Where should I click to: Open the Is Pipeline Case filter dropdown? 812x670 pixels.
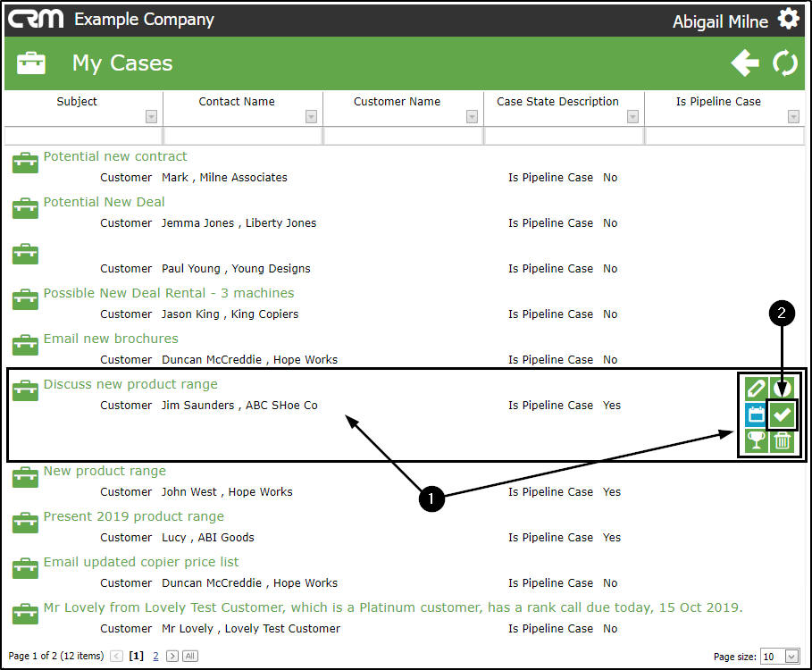coord(793,116)
